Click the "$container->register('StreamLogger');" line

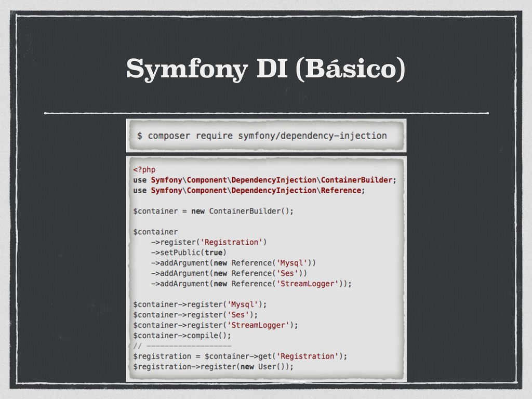click(x=216, y=325)
